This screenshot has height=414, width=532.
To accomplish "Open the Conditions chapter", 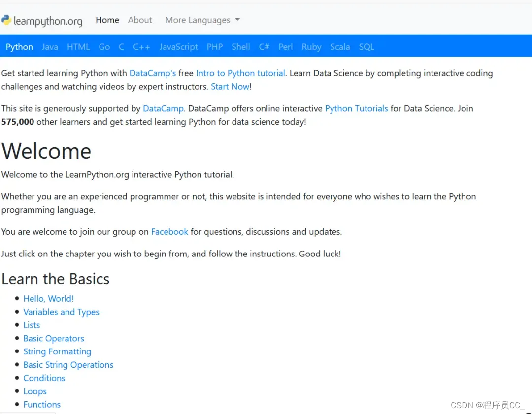I will click(44, 378).
